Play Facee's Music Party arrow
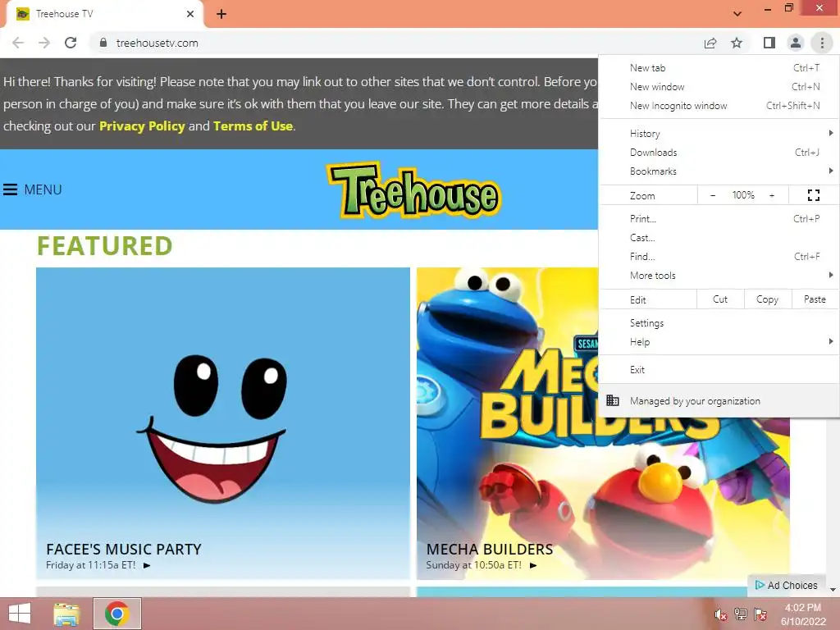The width and height of the screenshot is (840, 630). tap(147, 565)
